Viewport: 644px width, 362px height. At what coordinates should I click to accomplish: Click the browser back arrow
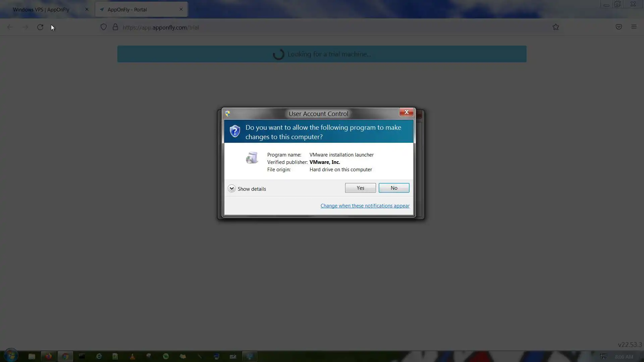tap(10, 27)
